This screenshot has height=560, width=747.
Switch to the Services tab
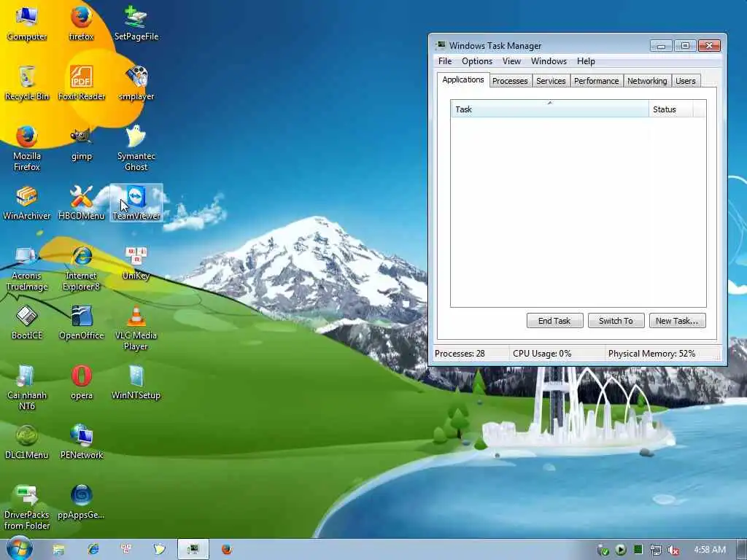click(551, 81)
